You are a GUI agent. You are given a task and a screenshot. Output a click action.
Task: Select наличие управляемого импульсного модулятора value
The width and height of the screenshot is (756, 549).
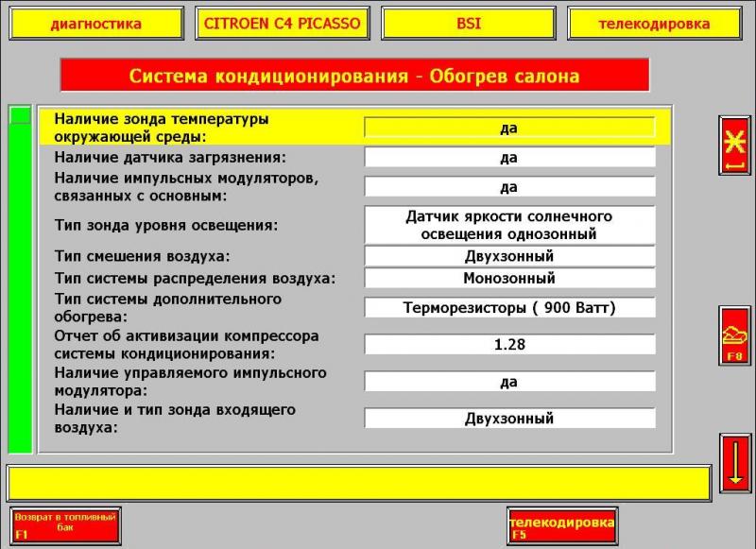click(509, 382)
